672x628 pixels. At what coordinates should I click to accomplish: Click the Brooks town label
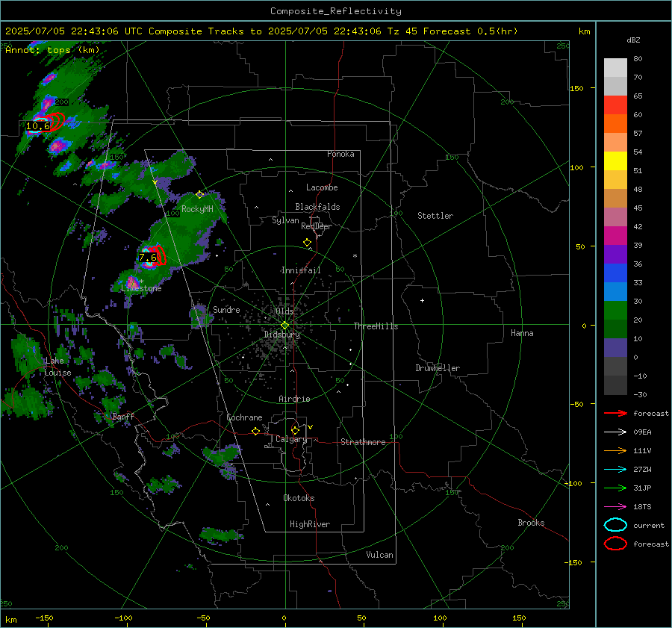click(531, 523)
